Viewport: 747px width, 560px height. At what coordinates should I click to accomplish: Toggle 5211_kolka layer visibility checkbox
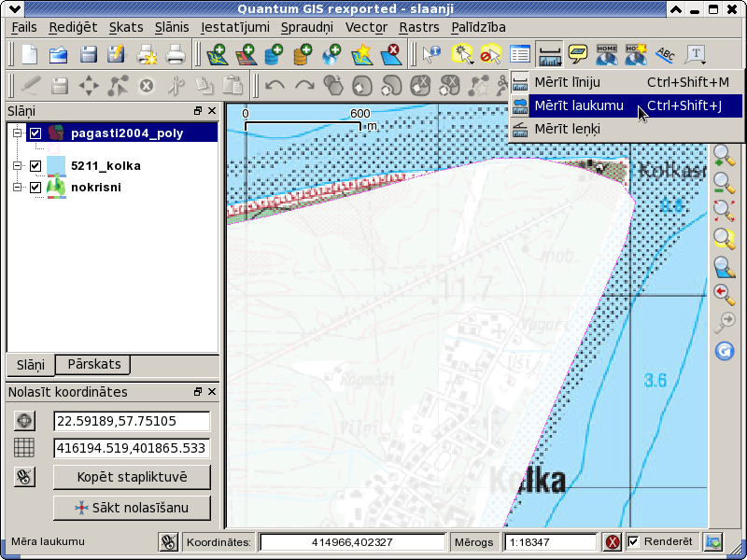(x=35, y=166)
